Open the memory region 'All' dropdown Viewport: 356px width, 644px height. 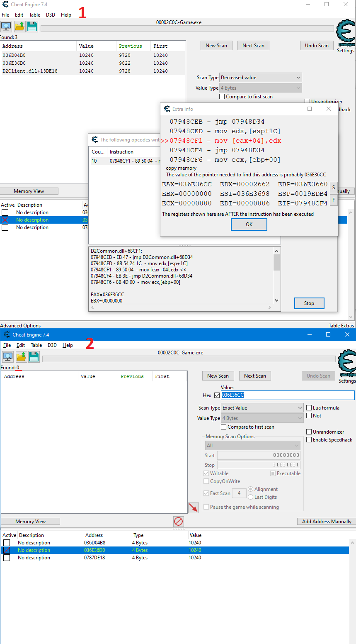click(253, 446)
